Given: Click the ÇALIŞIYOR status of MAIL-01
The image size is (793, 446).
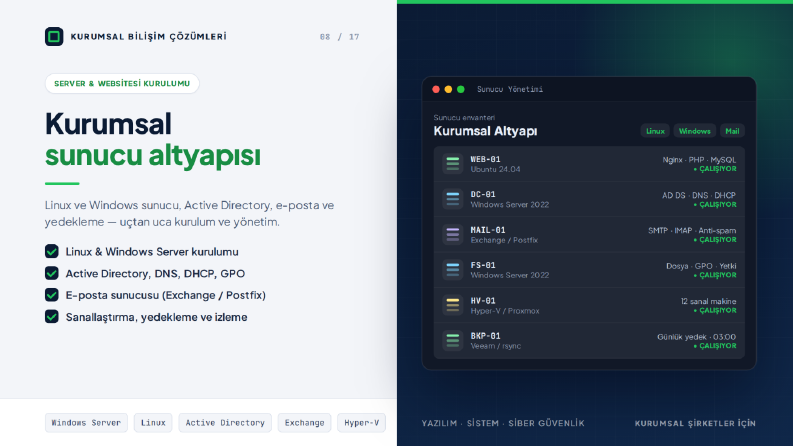Looking at the screenshot, I should tap(715, 240).
